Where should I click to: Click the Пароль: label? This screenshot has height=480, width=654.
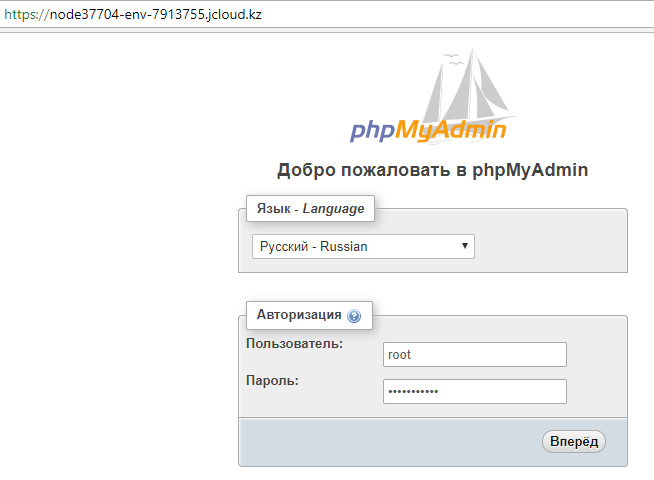click(x=272, y=380)
